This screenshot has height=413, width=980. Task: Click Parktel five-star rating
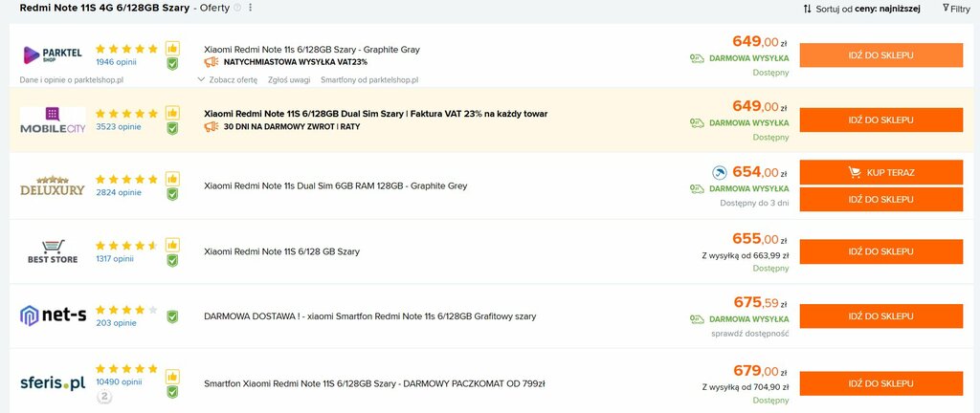point(127,49)
